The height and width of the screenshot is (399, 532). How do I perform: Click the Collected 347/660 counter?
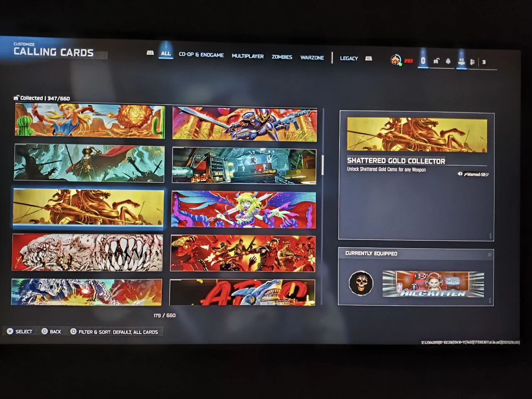[x=45, y=98]
